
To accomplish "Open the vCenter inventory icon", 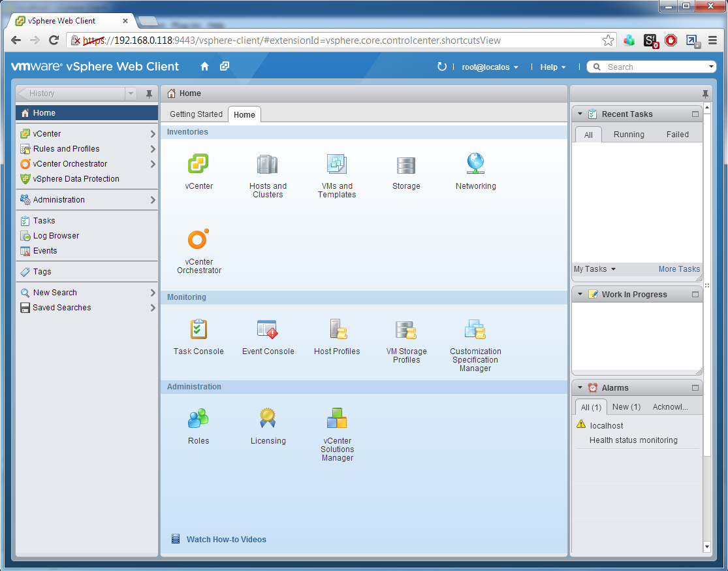I will (198, 164).
